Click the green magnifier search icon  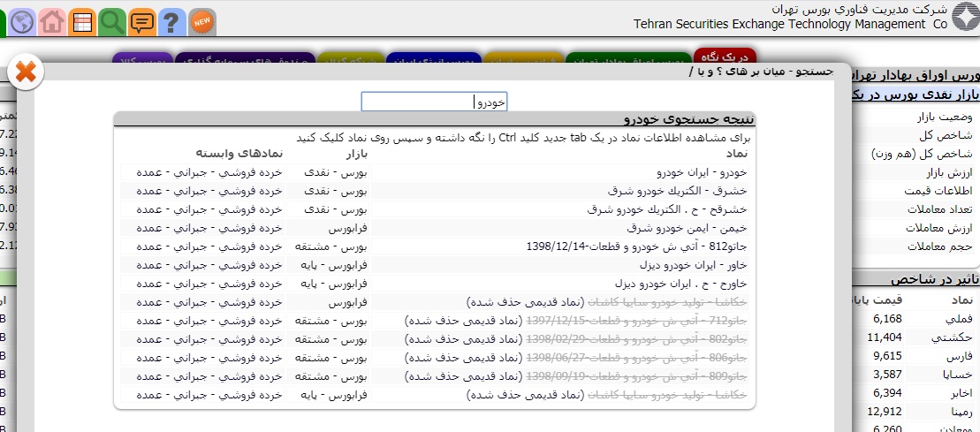coord(112,22)
